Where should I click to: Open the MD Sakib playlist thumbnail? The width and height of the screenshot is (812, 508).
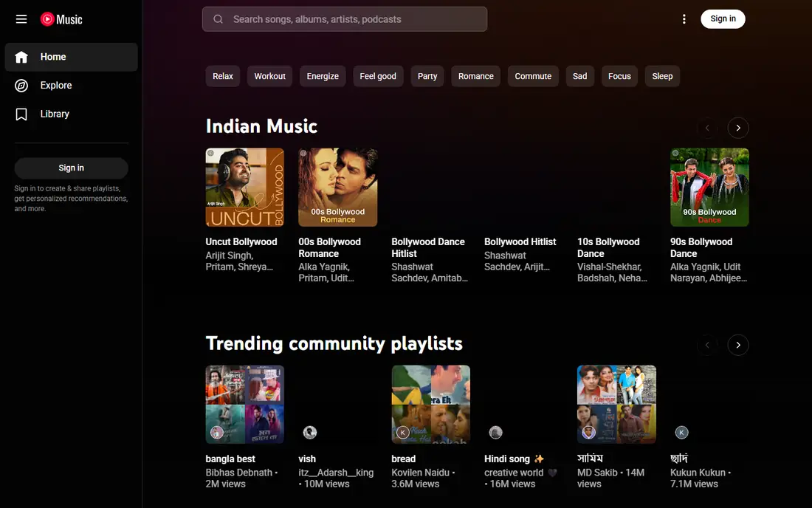(617, 405)
